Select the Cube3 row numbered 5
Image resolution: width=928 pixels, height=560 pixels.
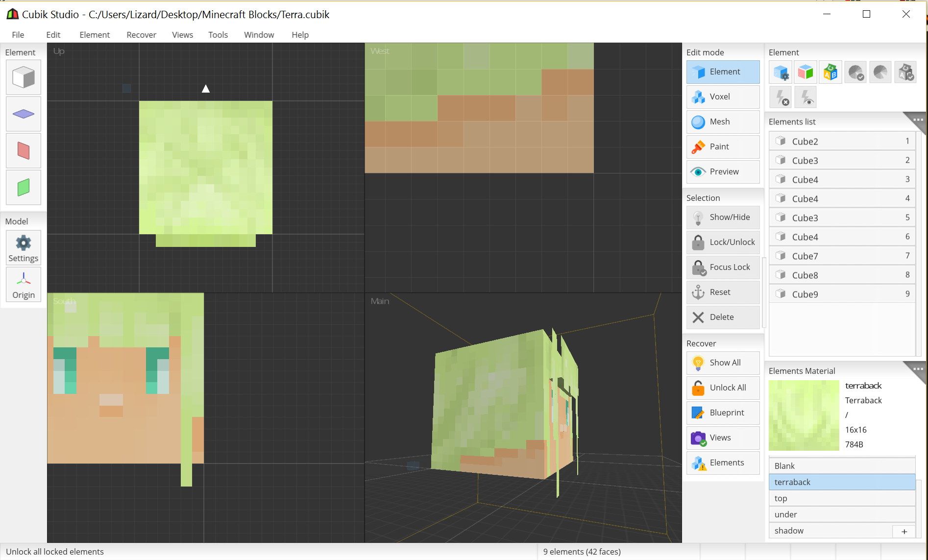coord(842,218)
